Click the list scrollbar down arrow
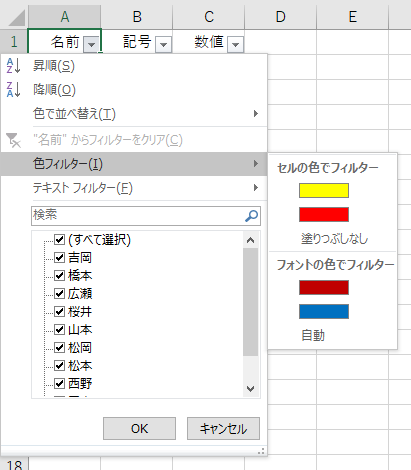The image size is (411, 470). point(251,389)
